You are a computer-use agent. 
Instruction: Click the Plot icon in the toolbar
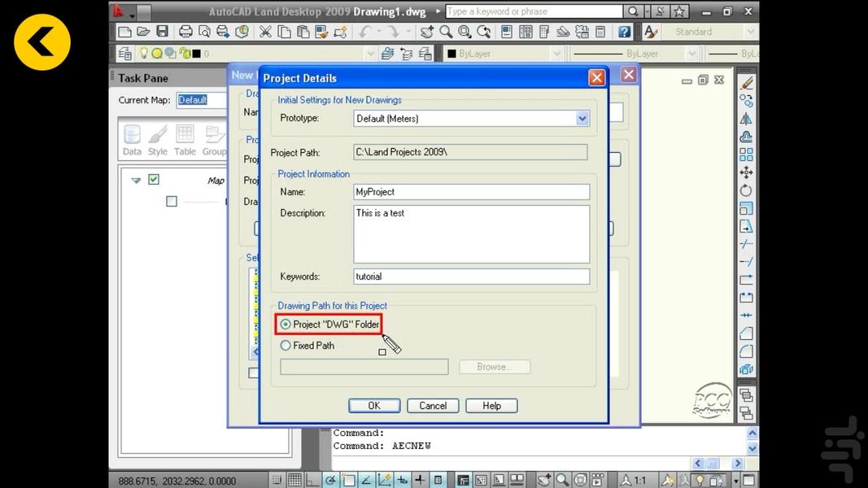click(x=185, y=32)
